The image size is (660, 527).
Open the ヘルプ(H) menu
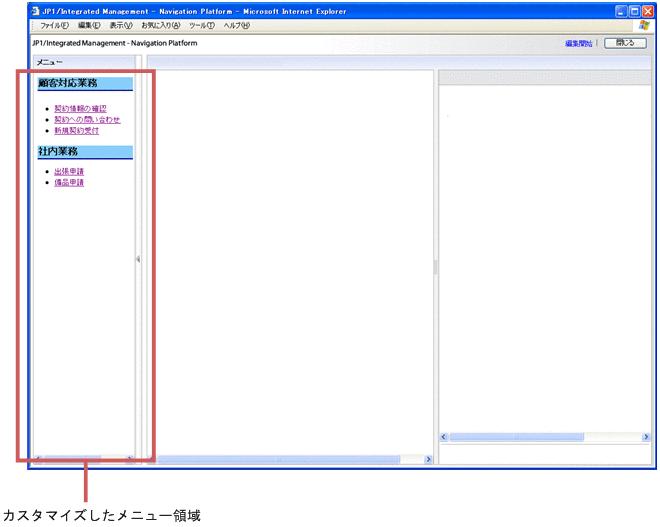[237, 26]
